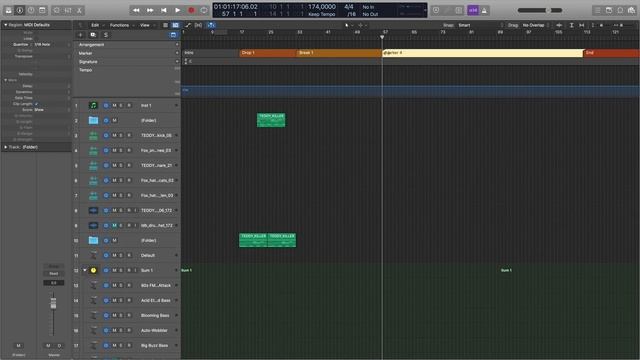Select the Blooming Bass track name
The image size is (640, 360).
(x=155, y=316)
